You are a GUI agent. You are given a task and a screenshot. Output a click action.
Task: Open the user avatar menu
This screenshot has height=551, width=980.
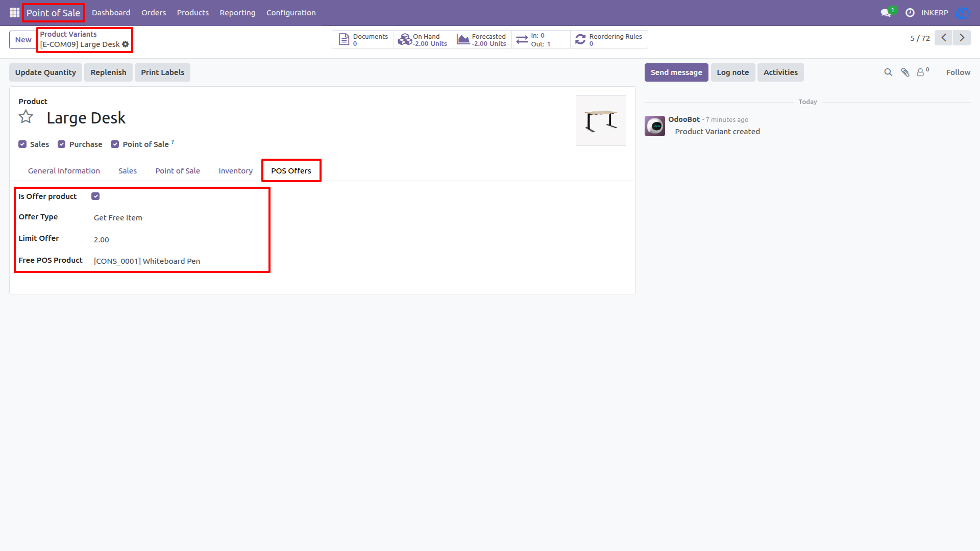[x=963, y=13]
